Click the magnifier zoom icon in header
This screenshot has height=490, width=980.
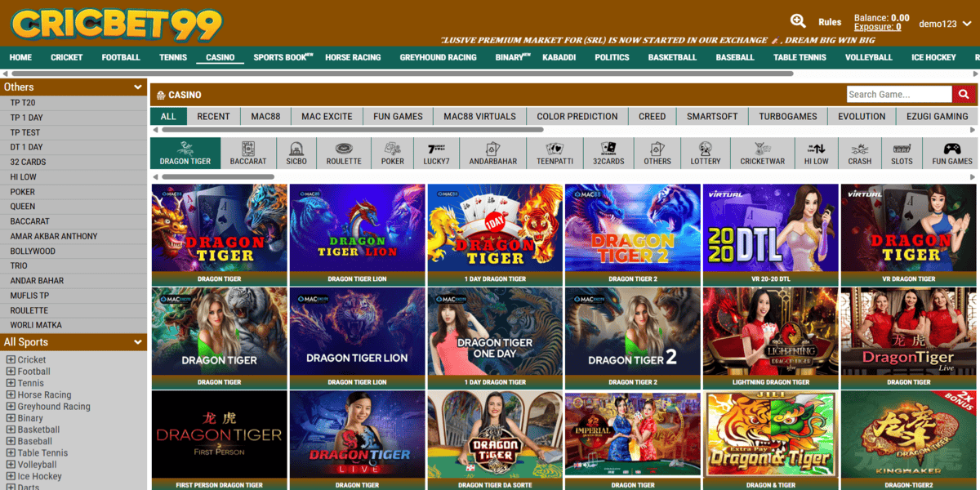click(x=798, y=22)
